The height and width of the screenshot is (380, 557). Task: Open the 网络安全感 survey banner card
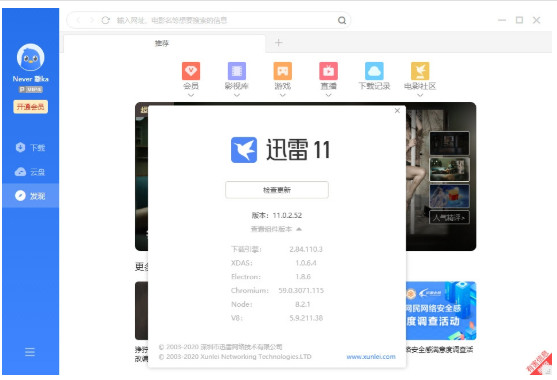click(x=441, y=310)
